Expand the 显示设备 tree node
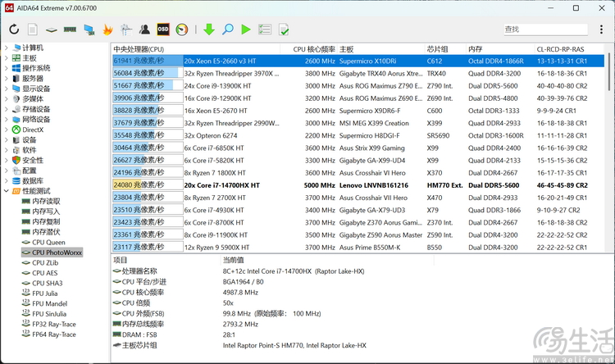Viewport: 615px width, 364px height. click(7, 89)
